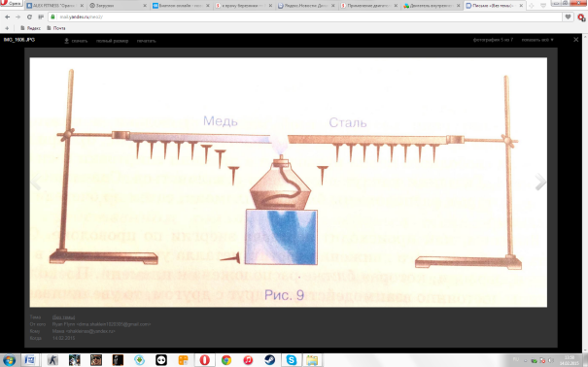
Task: Click the green padlock in the address bar
Action: (52, 17)
